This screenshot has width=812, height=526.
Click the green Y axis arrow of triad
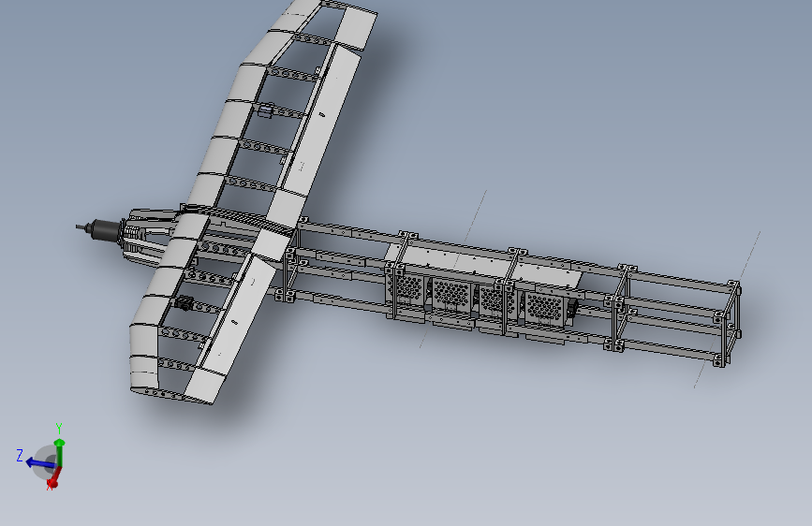click(x=60, y=451)
